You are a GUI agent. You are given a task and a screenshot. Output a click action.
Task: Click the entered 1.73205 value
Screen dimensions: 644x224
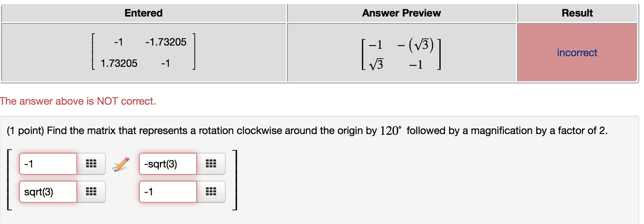119,64
